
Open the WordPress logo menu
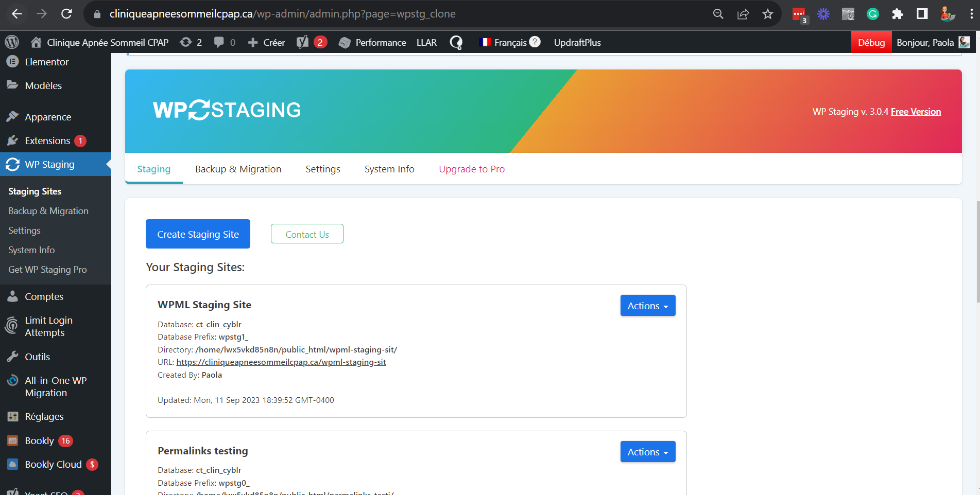(x=12, y=42)
